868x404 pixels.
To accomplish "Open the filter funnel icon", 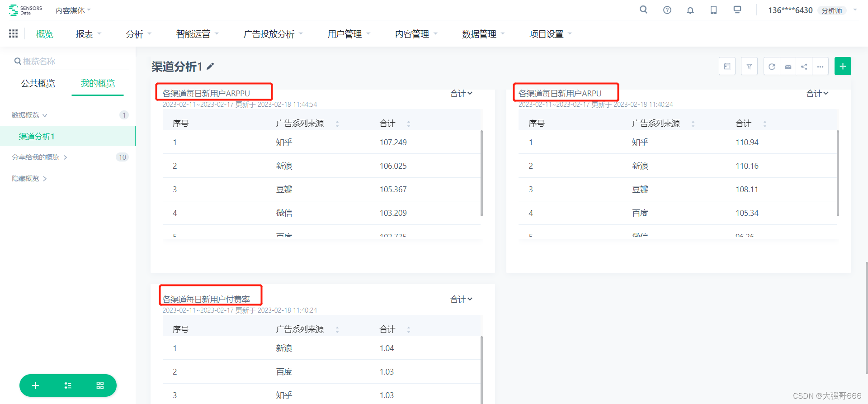I will (x=749, y=67).
